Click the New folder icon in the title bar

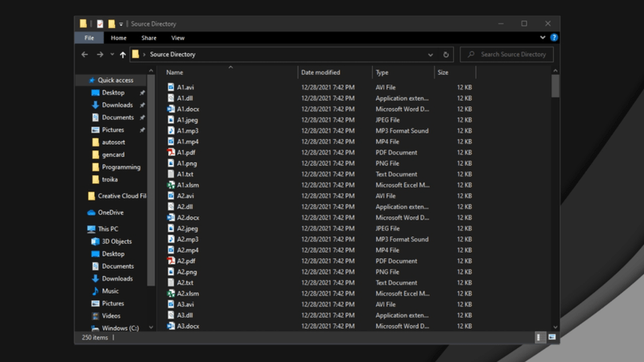(x=111, y=24)
